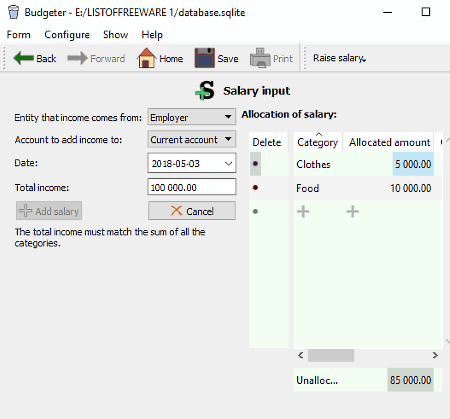450x419 pixels.
Task: Click the Total income input field
Action: click(192, 187)
